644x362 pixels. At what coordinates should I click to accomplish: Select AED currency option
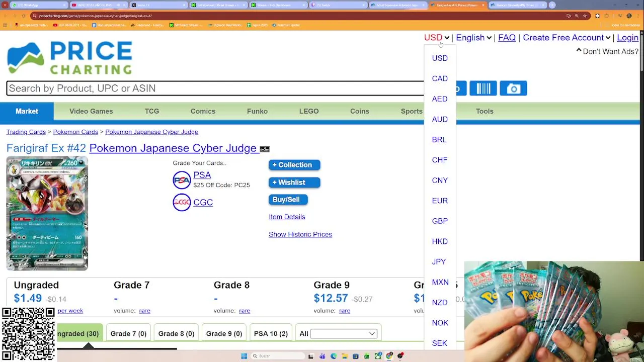point(440,99)
